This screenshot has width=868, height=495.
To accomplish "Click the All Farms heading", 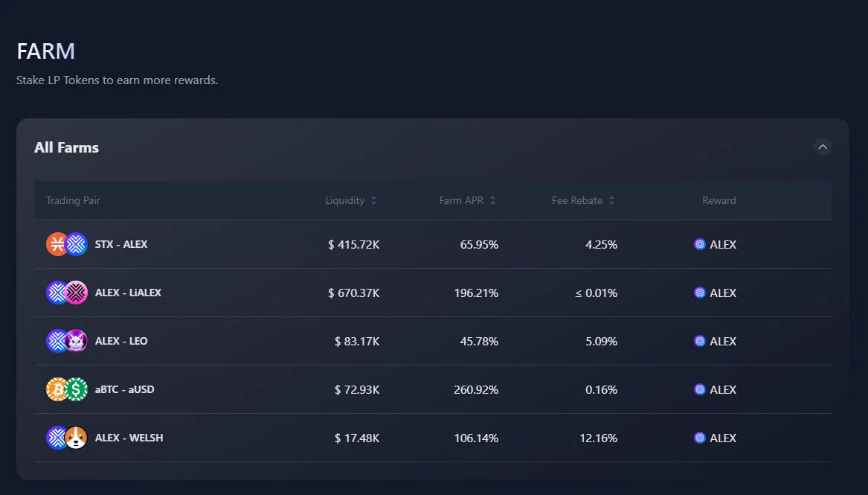I will click(66, 147).
